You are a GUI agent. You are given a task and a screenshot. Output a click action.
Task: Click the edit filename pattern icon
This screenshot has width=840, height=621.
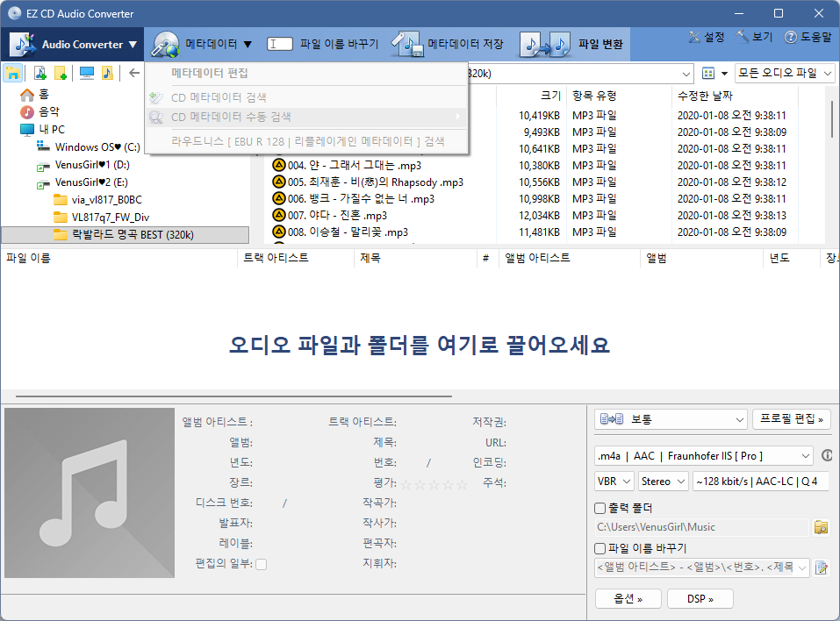(821, 567)
